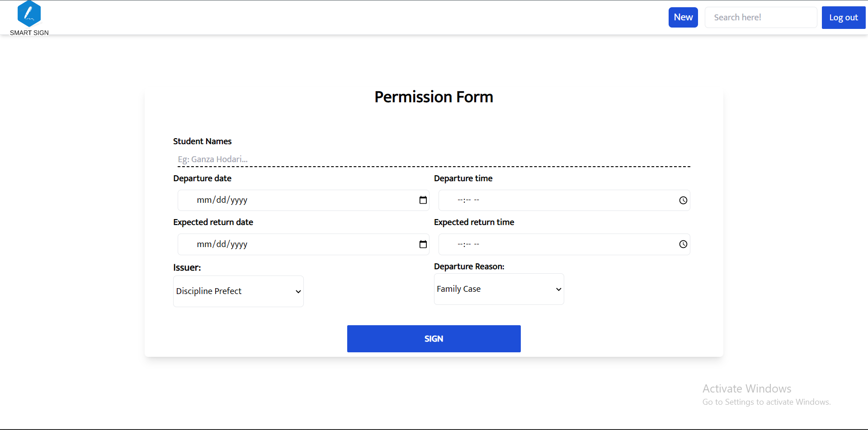Click the Permission Form heading
The width and height of the screenshot is (868, 430).
(x=434, y=97)
